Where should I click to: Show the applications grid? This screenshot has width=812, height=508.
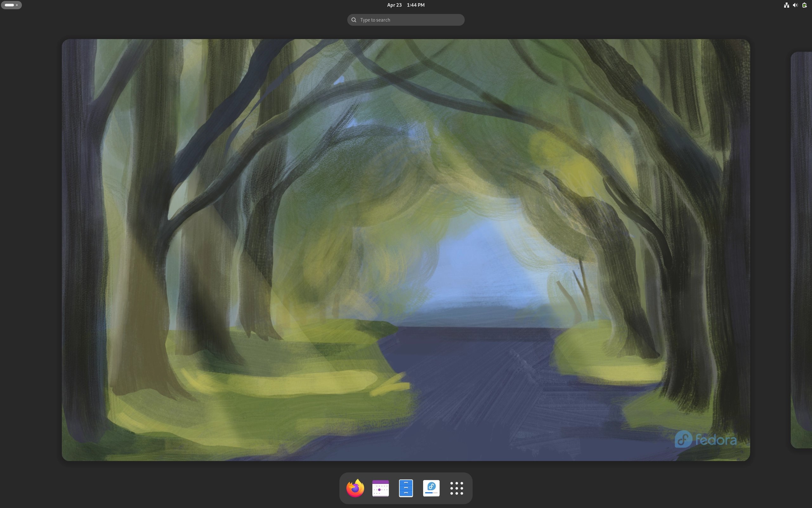pyautogui.click(x=456, y=488)
